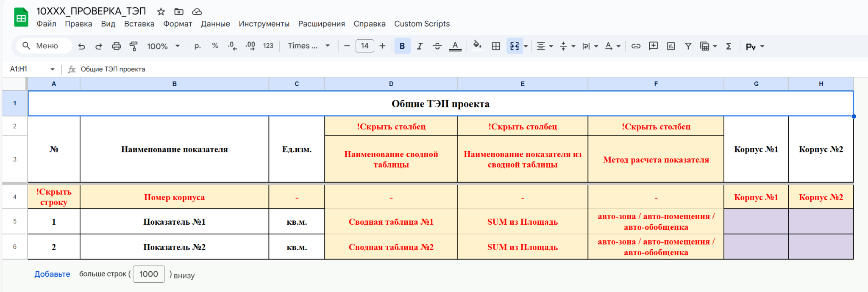The height and width of the screenshot is (292, 868).
Task: Click the Print icon
Action: pos(116,46)
